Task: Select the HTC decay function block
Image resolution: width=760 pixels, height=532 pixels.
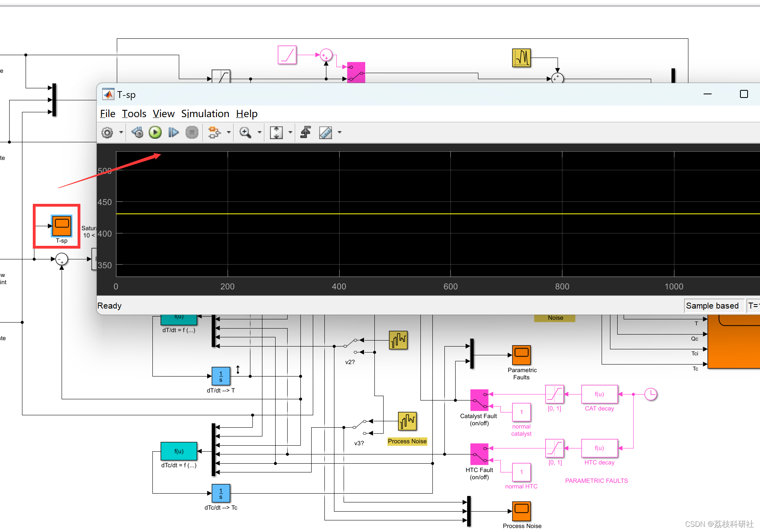Action: pyautogui.click(x=599, y=448)
